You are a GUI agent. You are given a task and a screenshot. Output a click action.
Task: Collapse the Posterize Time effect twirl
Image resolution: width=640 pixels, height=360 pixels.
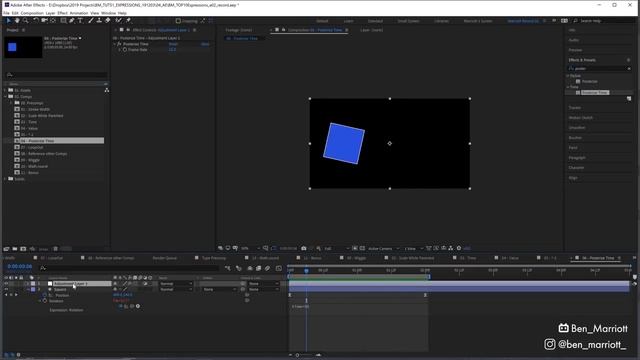[115, 44]
